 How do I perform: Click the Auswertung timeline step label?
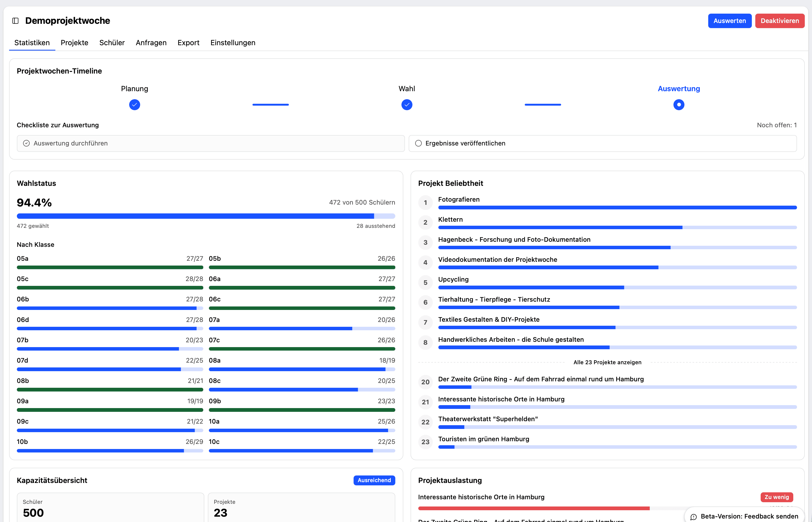679,89
